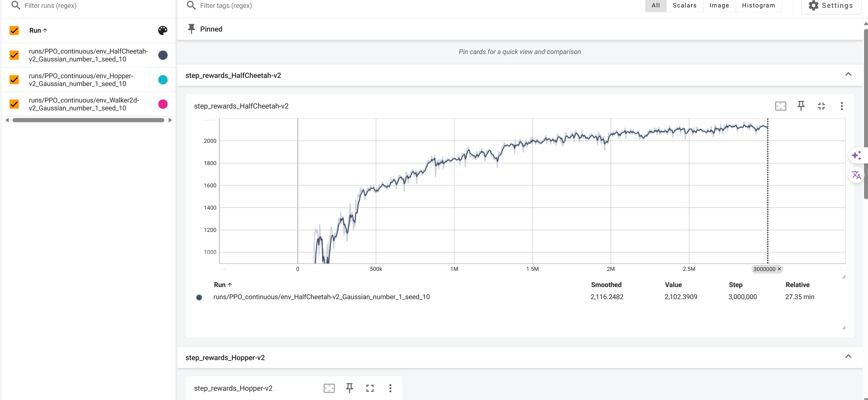Click the value 2,102.3909 cell
The width and height of the screenshot is (868, 400).
pyautogui.click(x=681, y=297)
